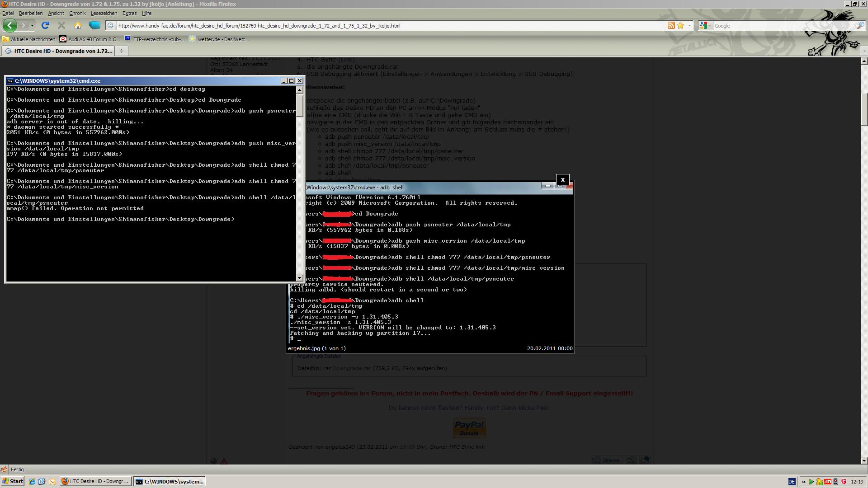Viewport: 868px width, 488px height.
Task: Open Audi A6 4B Forum bookmark
Action: click(90, 39)
